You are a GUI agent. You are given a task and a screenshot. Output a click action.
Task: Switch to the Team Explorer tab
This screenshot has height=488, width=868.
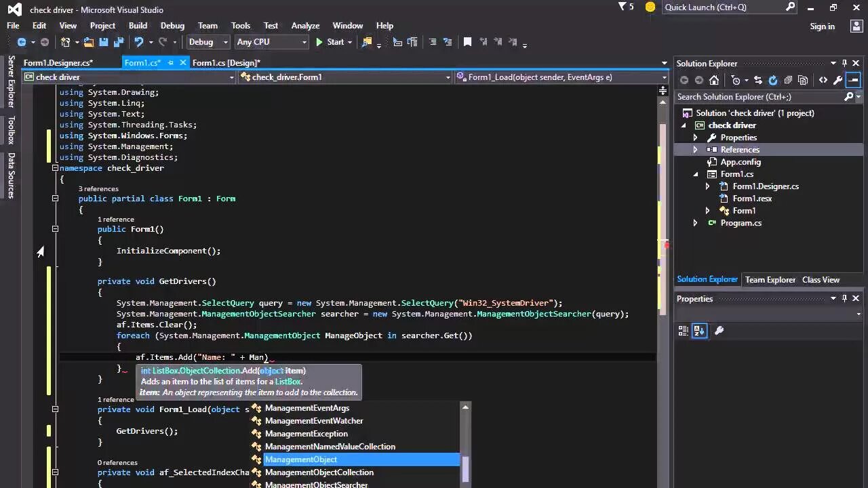[x=770, y=280]
